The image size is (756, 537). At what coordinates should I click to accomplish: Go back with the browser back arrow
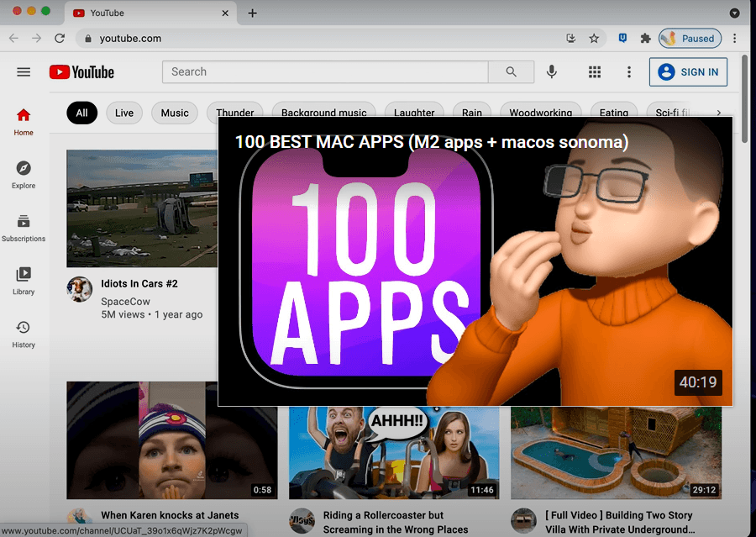tap(13, 38)
